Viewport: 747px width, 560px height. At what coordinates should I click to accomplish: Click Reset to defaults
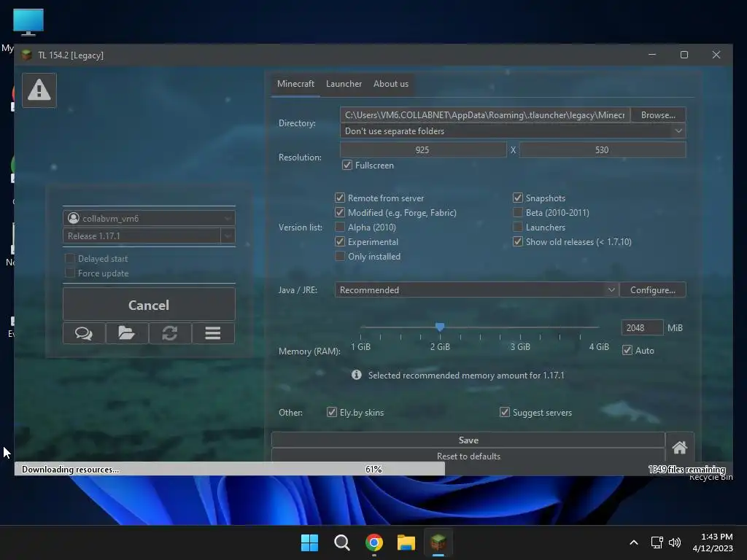pyautogui.click(x=468, y=456)
